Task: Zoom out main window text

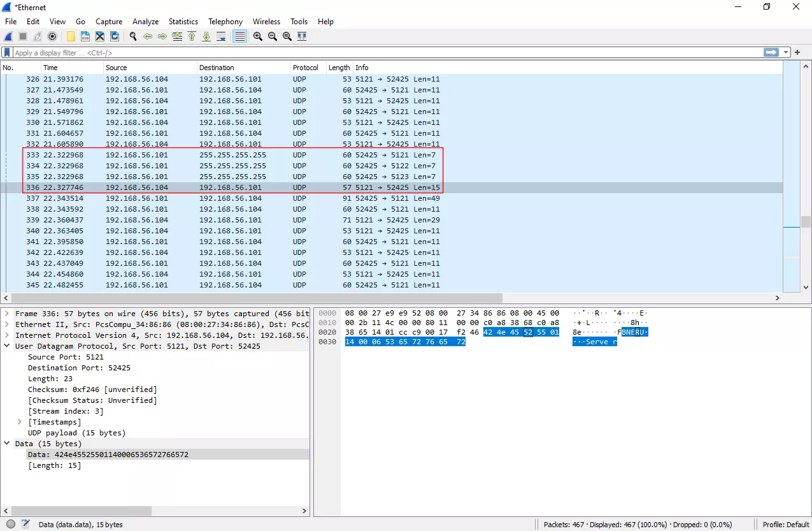Action: tap(273, 36)
